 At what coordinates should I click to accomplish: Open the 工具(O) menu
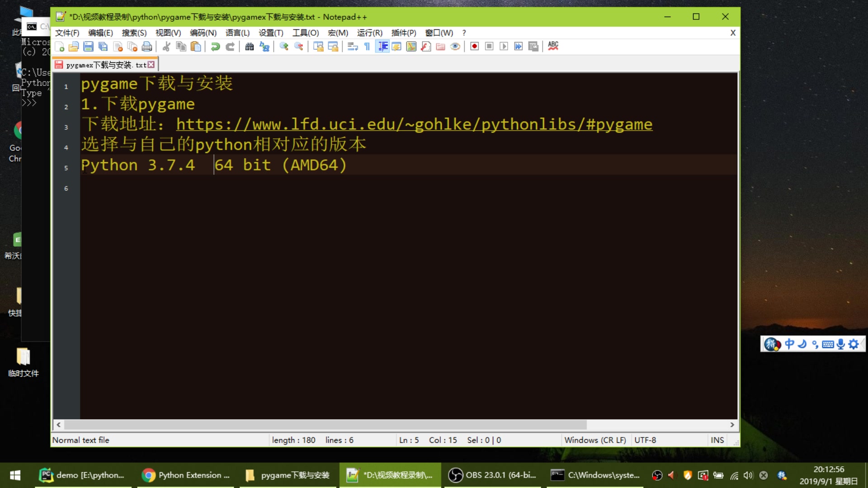306,33
